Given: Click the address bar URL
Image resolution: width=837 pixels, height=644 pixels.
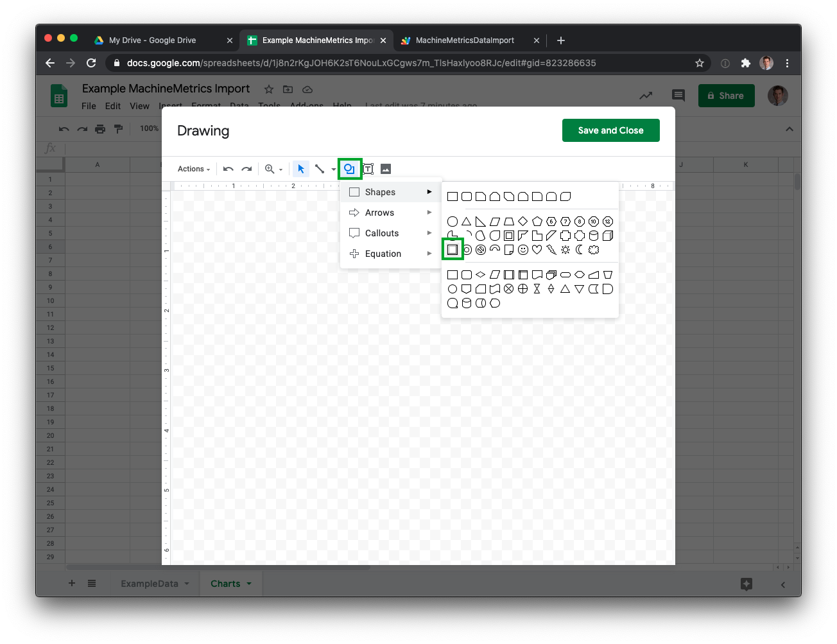Looking at the screenshot, I should (x=361, y=63).
